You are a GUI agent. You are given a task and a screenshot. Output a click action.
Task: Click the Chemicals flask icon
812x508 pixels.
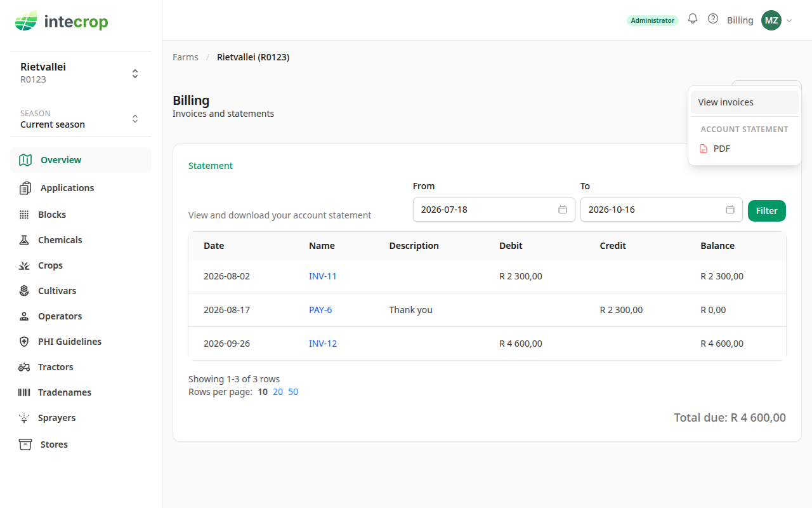click(x=24, y=240)
